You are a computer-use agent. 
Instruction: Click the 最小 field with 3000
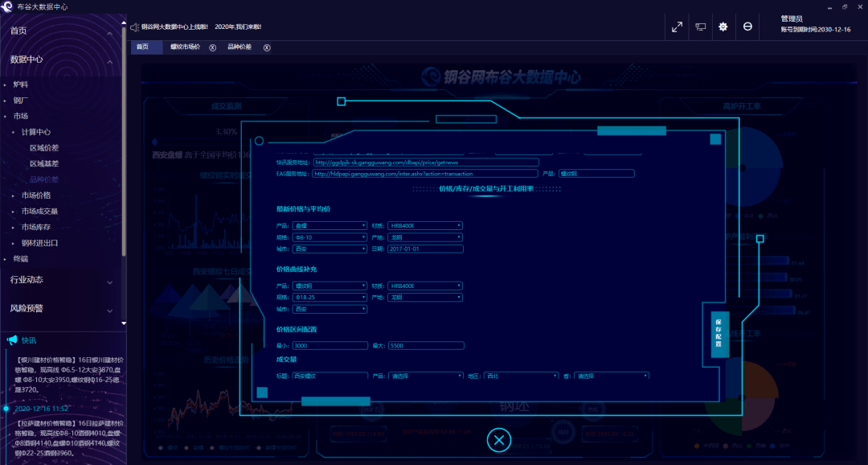pos(330,345)
